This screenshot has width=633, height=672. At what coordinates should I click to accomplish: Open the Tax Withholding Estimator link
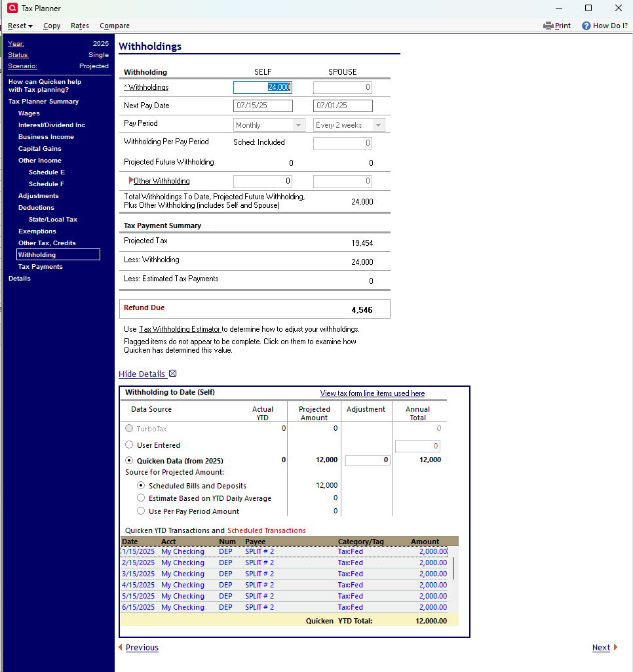pyautogui.click(x=180, y=329)
